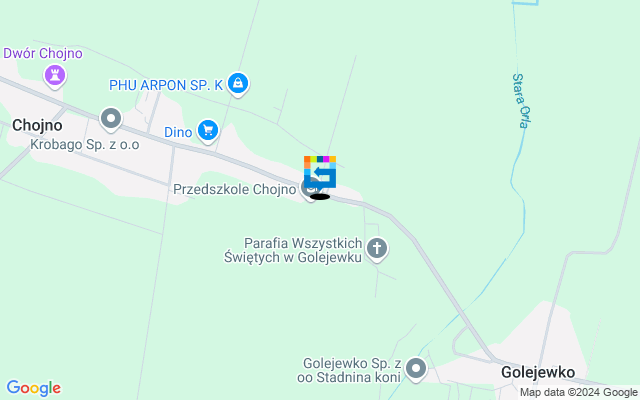Screen dimensions: 640x400
Task: Select the Dino shopping cart marker
Action: coord(208,131)
